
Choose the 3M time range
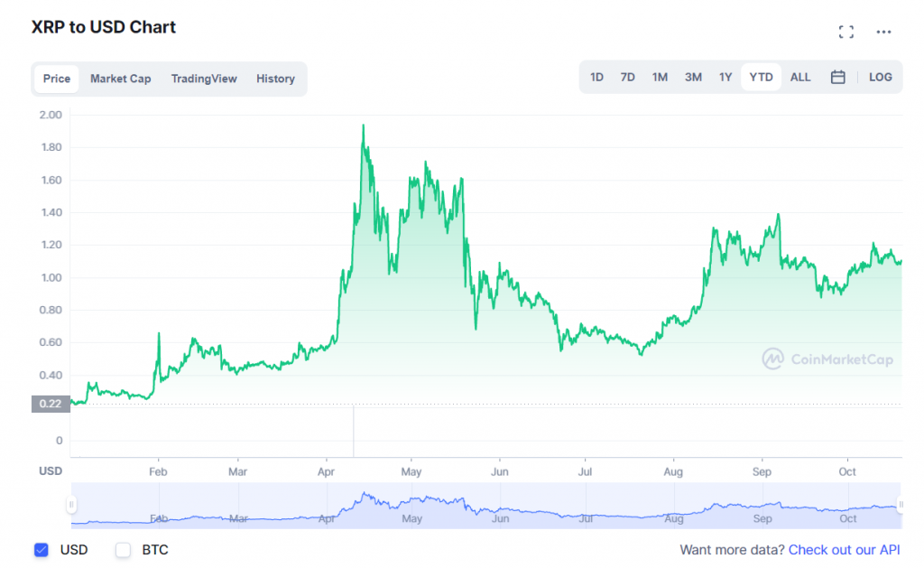[693, 78]
